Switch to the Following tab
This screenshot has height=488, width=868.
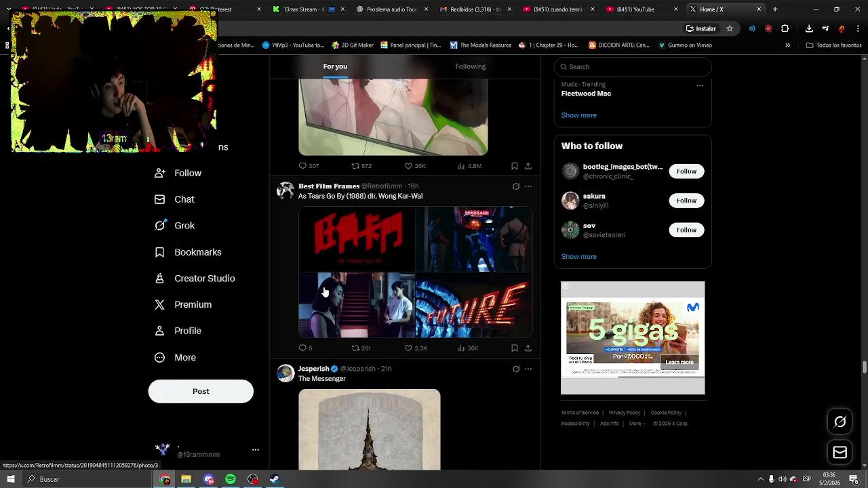pyautogui.click(x=471, y=66)
